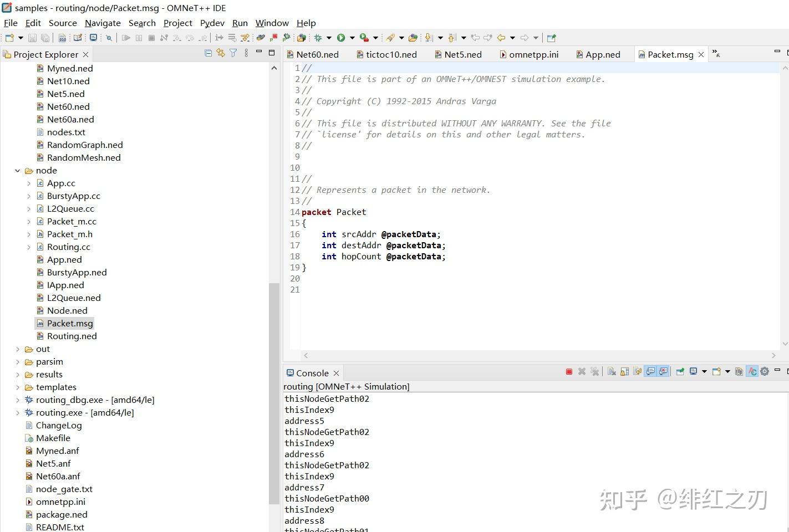Close the Project Explorer view

click(85, 54)
